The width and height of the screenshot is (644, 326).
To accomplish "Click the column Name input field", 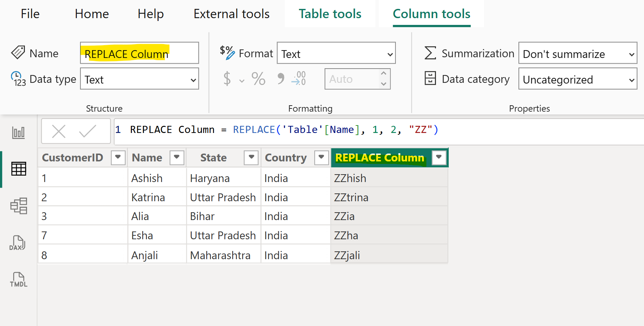I will click(x=139, y=53).
